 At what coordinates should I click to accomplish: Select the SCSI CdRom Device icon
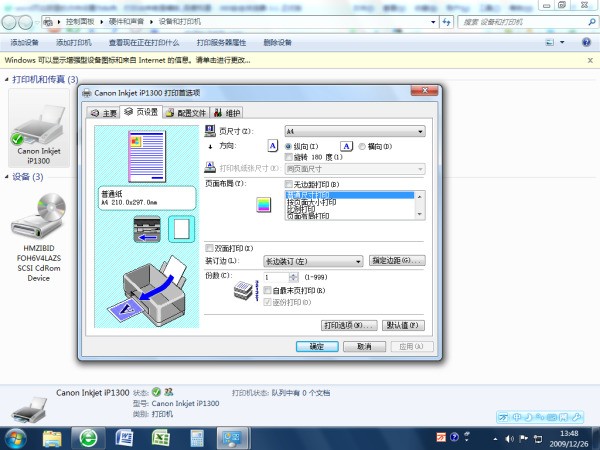(39, 237)
